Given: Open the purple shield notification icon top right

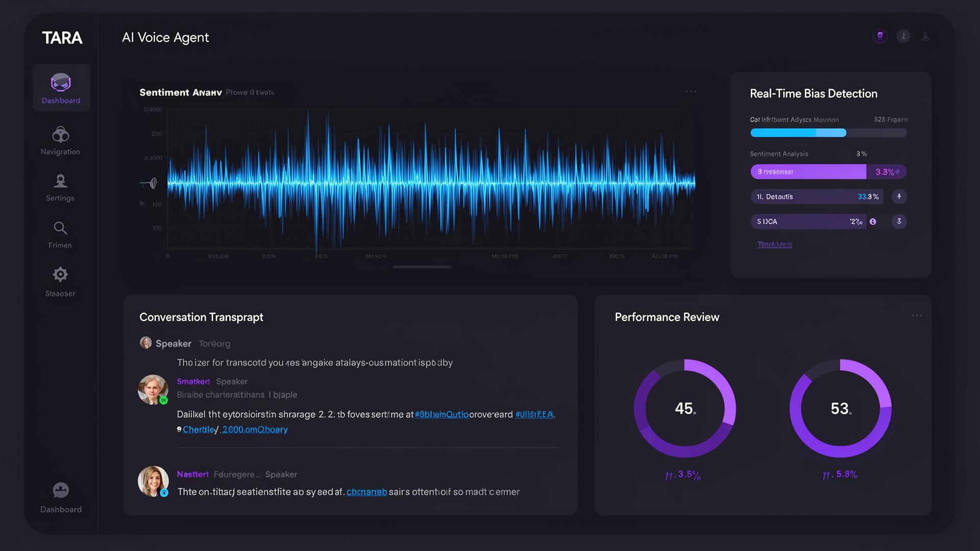Looking at the screenshot, I should [879, 36].
